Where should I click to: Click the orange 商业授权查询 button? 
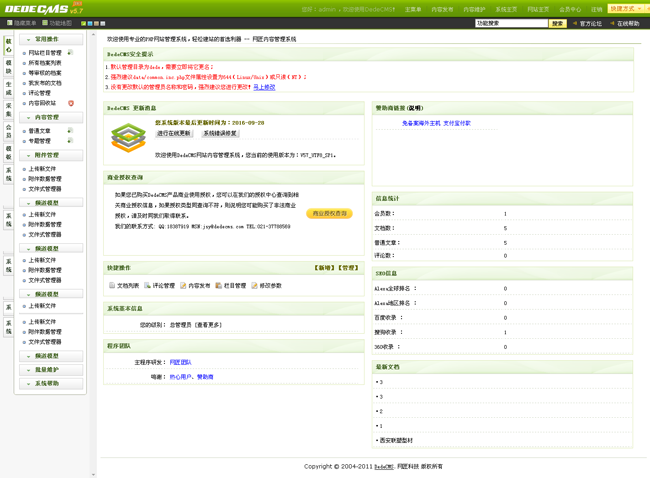[330, 214]
